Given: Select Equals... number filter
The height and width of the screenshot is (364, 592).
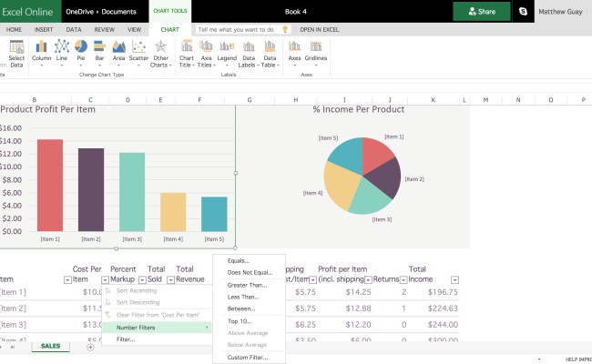Looking at the screenshot, I should 249,260.
